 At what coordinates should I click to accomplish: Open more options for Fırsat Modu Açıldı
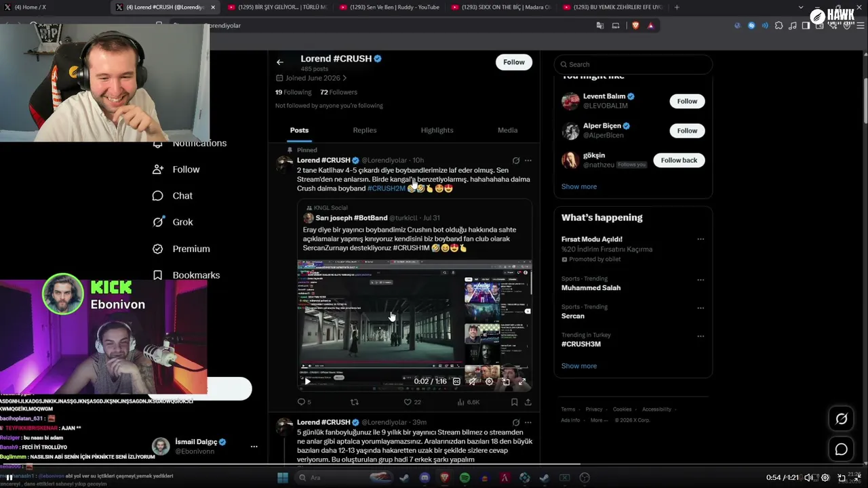point(701,239)
